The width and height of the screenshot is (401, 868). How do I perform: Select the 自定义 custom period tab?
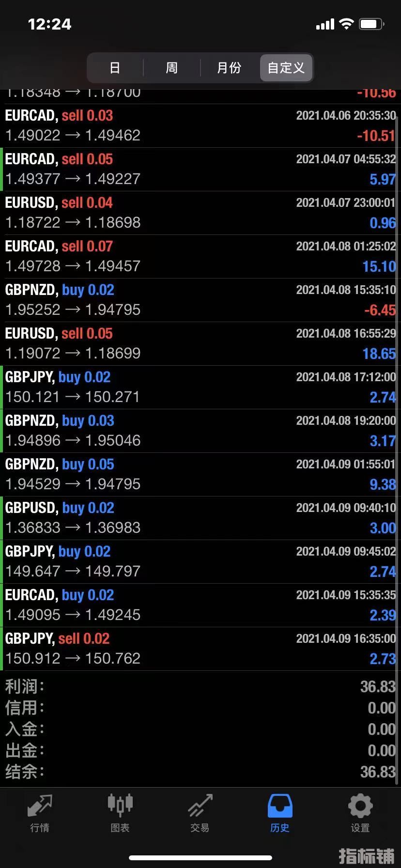coord(286,68)
